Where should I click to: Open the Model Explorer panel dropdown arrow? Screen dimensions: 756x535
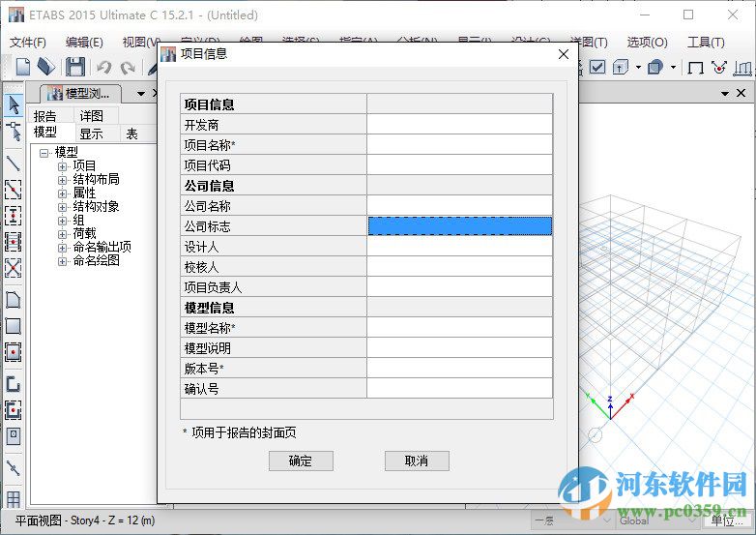(x=141, y=94)
